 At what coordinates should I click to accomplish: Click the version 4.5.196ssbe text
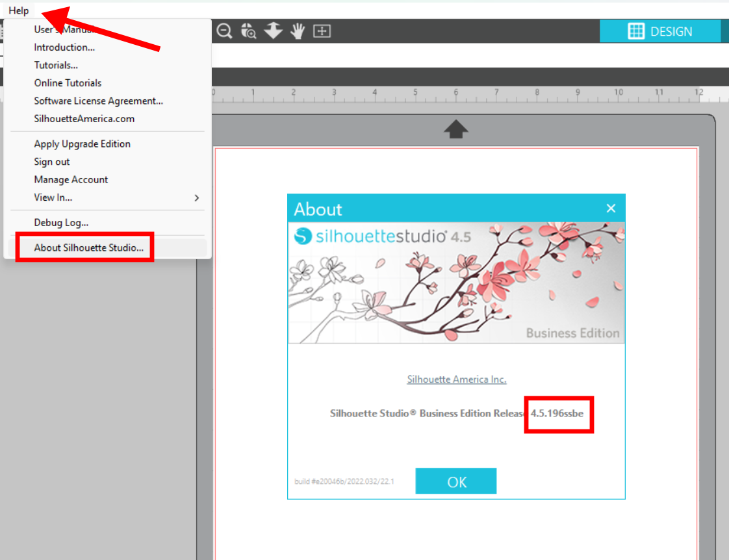[x=557, y=414]
